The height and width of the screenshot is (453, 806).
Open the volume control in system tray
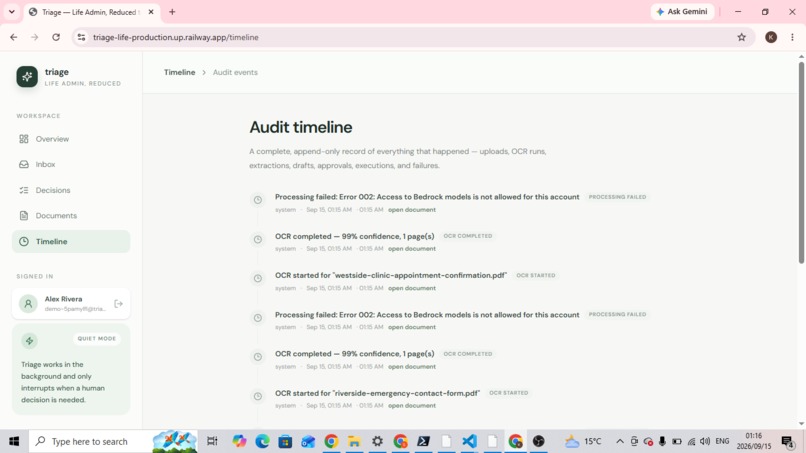click(x=705, y=441)
